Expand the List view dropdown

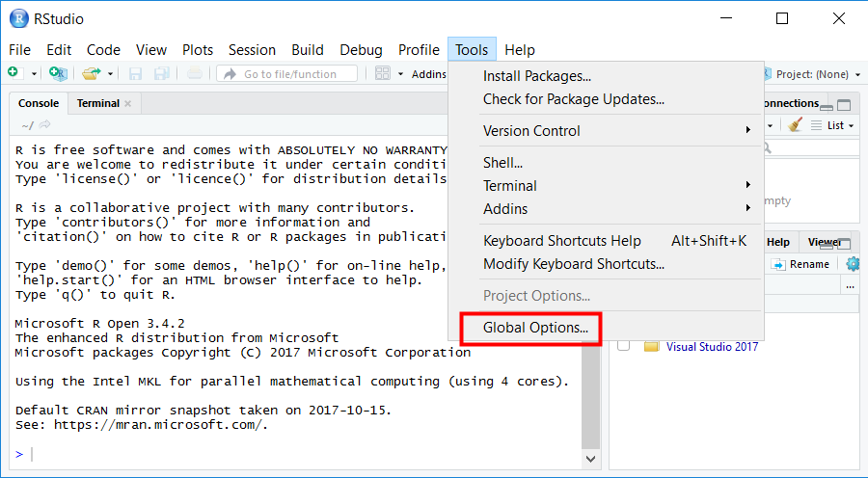[833, 125]
